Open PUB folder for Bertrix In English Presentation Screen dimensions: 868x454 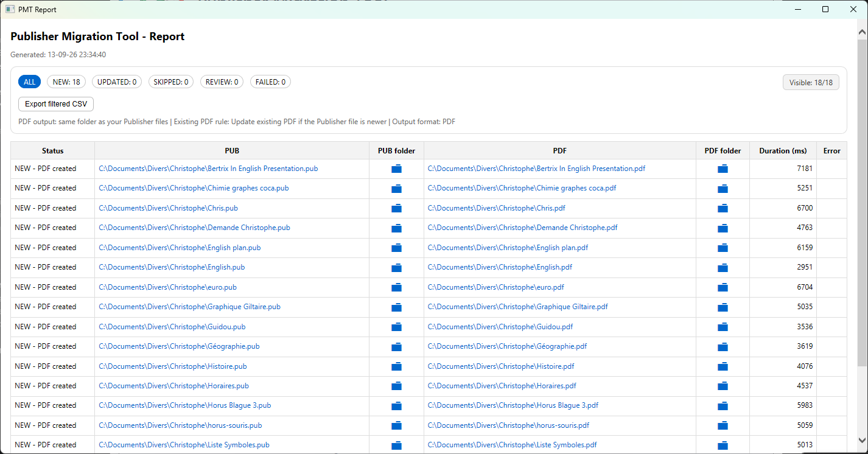tap(396, 169)
